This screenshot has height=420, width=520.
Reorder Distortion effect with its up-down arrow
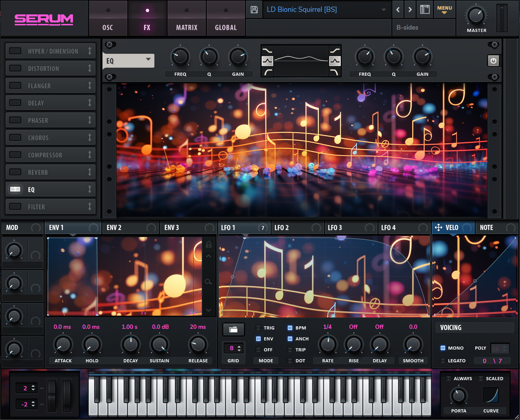pyautogui.click(x=90, y=68)
